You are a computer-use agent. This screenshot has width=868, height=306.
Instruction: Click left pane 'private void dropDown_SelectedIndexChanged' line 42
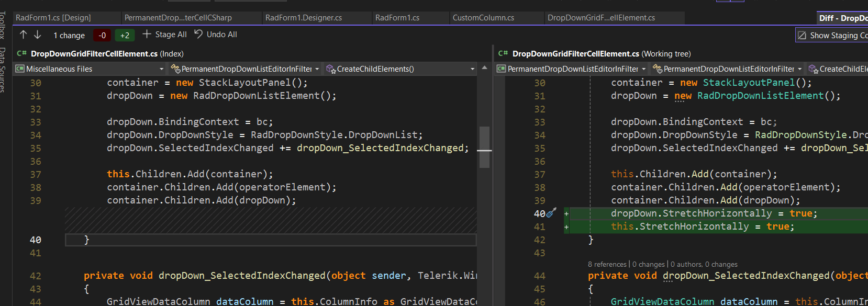click(x=280, y=276)
